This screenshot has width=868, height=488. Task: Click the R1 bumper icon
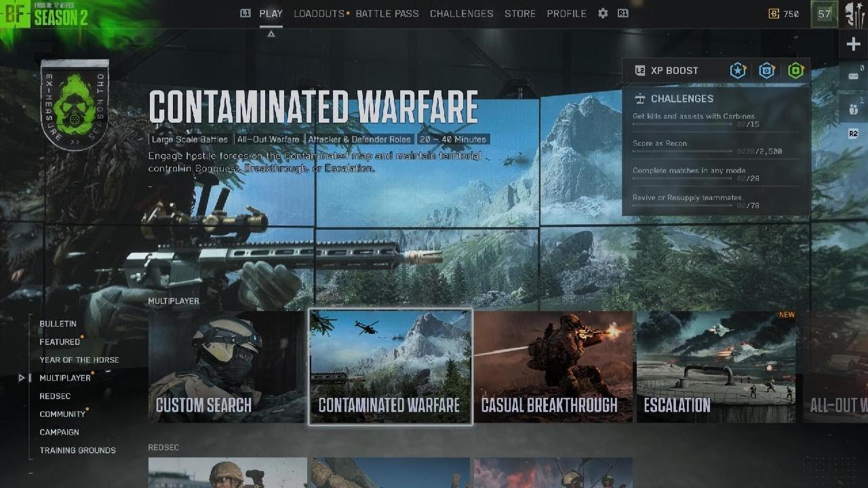coord(623,13)
